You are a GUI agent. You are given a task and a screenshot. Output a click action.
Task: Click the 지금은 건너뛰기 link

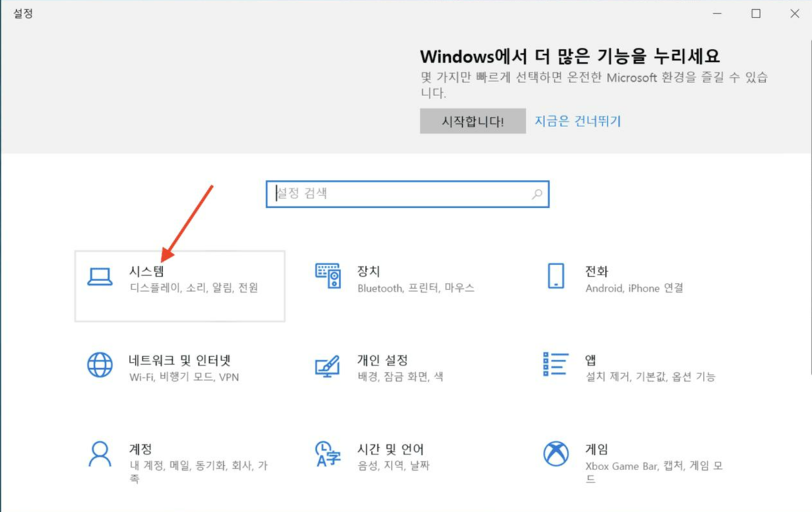pos(578,121)
